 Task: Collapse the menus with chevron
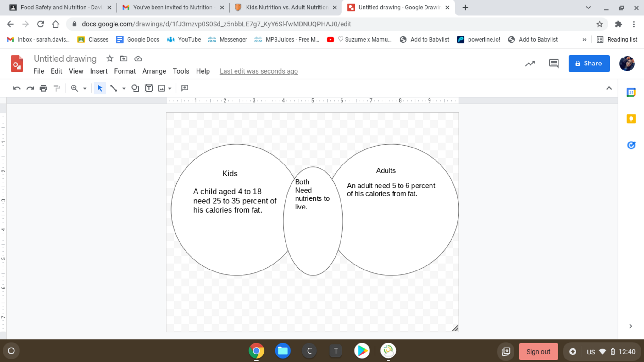[609, 88]
